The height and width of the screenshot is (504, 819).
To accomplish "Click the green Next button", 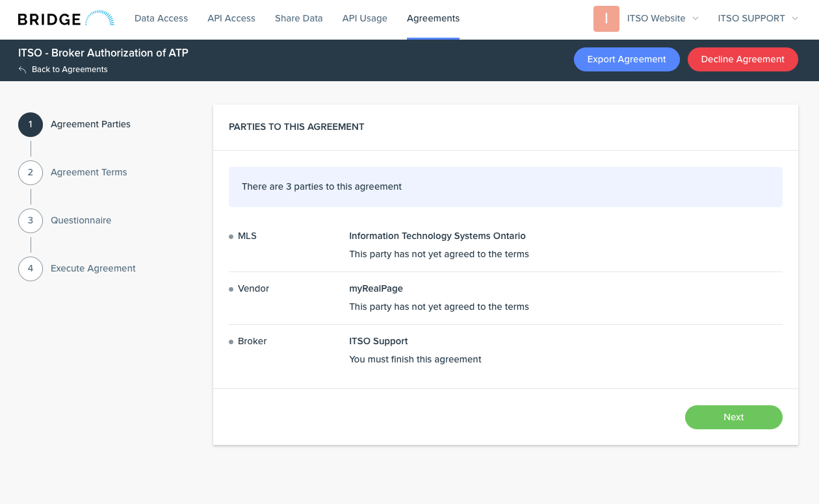I will [x=733, y=418].
